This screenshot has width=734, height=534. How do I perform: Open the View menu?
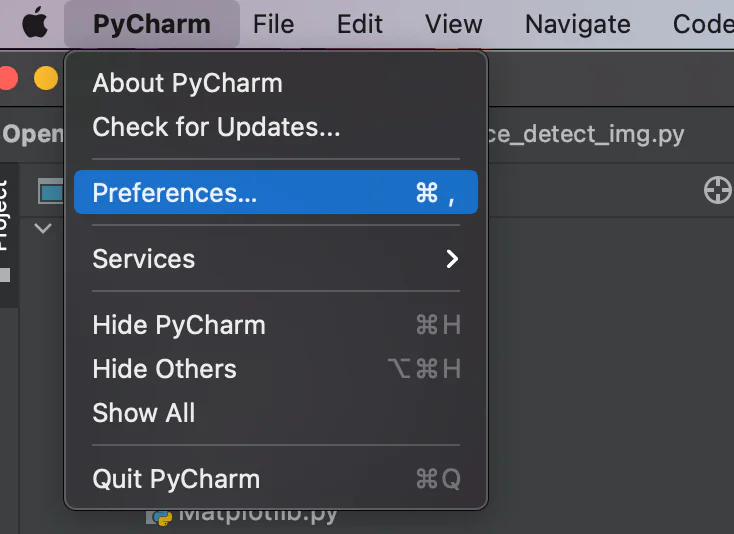click(x=454, y=24)
